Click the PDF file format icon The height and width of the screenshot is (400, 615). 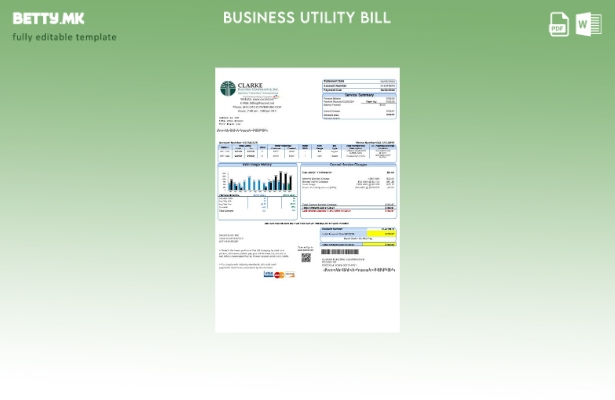(x=559, y=24)
